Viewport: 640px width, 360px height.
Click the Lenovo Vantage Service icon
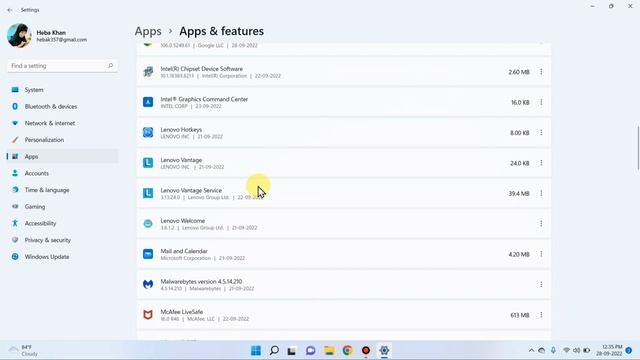coord(148,193)
